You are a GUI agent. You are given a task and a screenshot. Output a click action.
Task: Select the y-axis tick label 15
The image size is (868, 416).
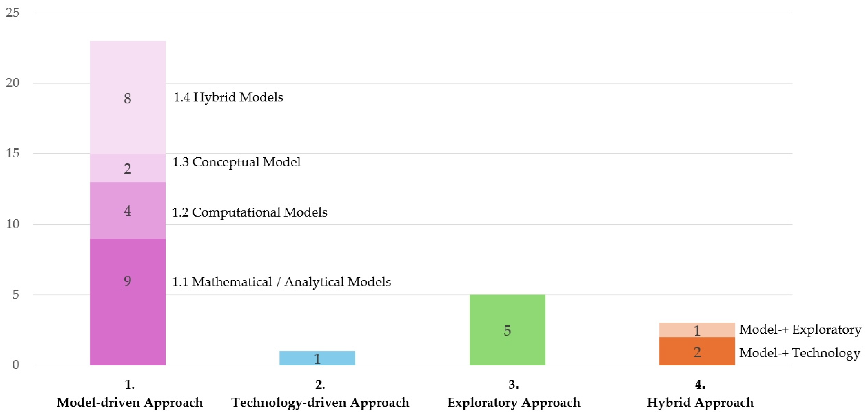[x=13, y=153]
